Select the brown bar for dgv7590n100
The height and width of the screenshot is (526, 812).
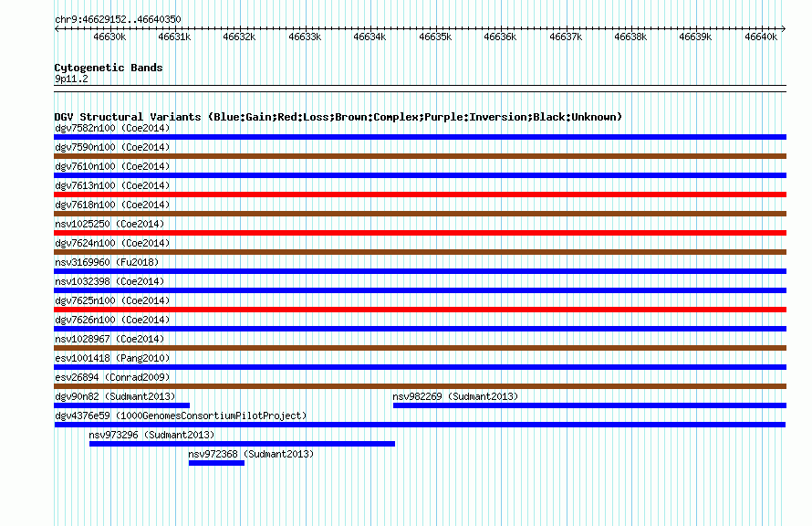(x=420, y=156)
